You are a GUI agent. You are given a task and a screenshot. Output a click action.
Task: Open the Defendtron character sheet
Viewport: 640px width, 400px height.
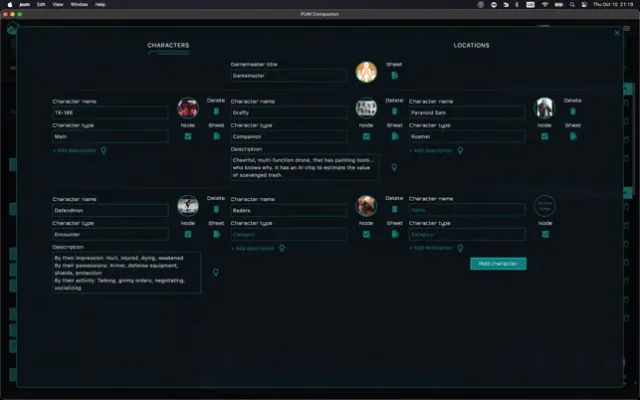coord(216,234)
